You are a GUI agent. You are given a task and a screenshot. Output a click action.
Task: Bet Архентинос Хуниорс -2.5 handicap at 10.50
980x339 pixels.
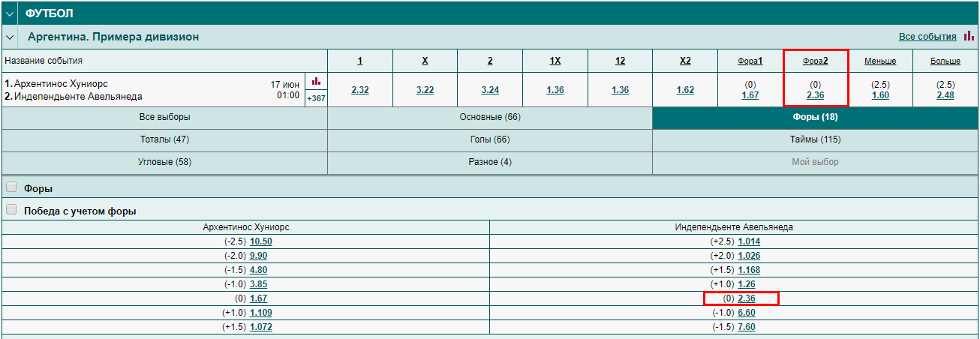pyautogui.click(x=260, y=241)
